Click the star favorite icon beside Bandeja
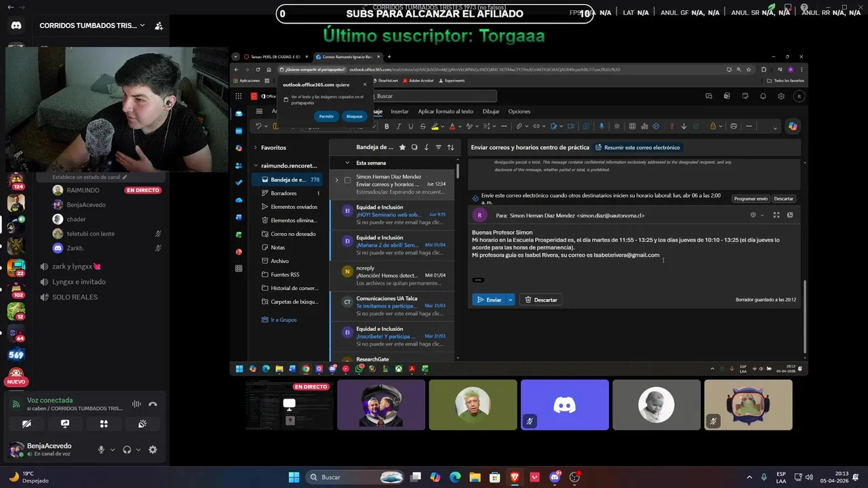The height and width of the screenshot is (488, 868). pyautogui.click(x=402, y=147)
